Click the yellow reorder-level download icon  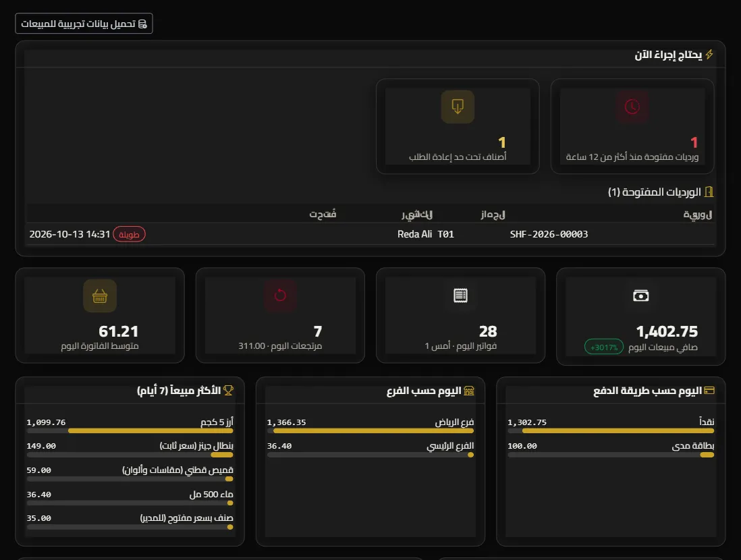point(458,107)
